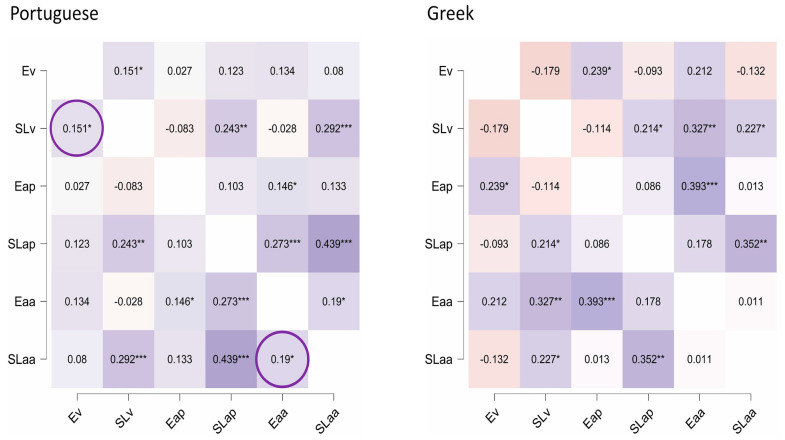Screen dimensions: 785x440
Task: Click the -0.083 cell in Portuguese Eap row
Action: pyautogui.click(x=128, y=186)
